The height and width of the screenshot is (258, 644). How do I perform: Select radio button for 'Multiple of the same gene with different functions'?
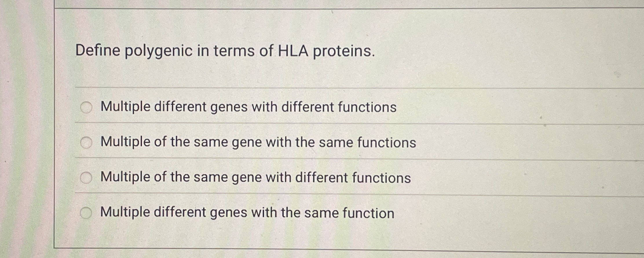(x=86, y=177)
